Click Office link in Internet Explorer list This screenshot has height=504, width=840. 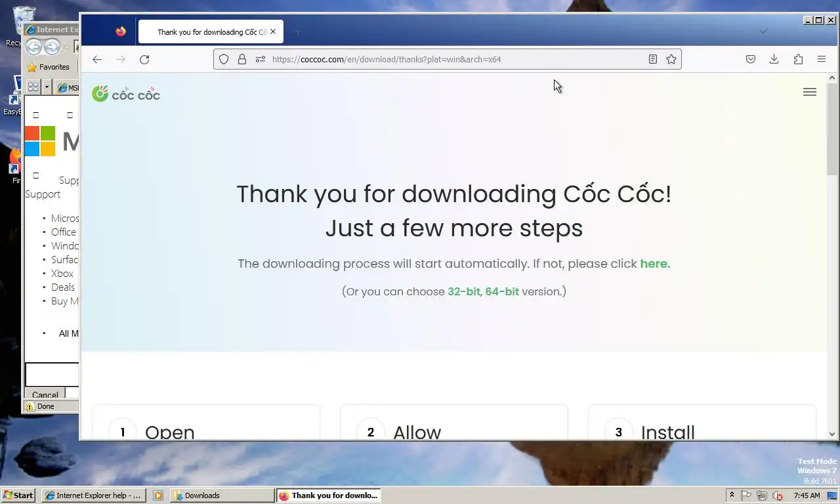[x=64, y=232]
